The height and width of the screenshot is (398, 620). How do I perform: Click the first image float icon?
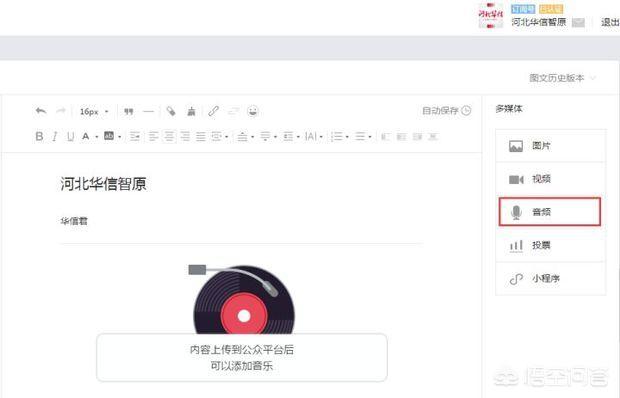pyautogui.click(x=386, y=137)
